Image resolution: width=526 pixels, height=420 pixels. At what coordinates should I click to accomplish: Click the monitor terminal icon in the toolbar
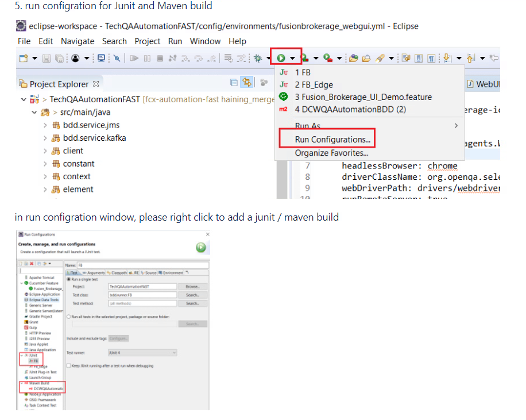[101, 59]
